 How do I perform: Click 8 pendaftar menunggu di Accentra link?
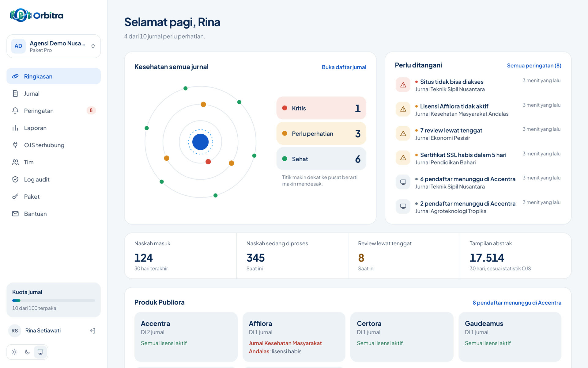(x=517, y=303)
